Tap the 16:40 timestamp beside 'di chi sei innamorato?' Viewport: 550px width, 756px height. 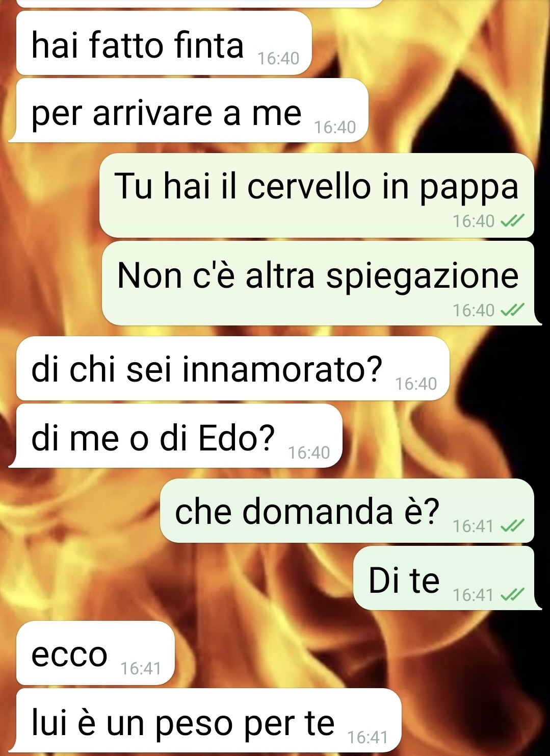[x=416, y=384]
